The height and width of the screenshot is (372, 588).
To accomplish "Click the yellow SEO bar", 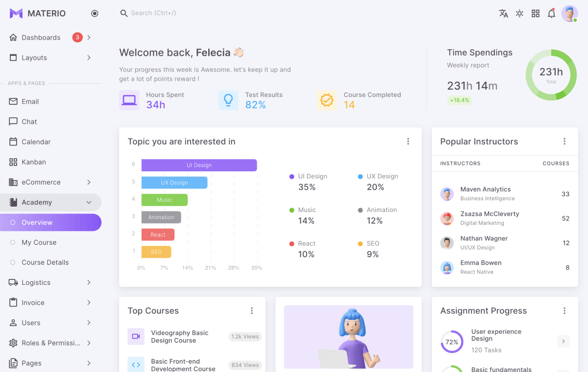I will click(x=156, y=252).
